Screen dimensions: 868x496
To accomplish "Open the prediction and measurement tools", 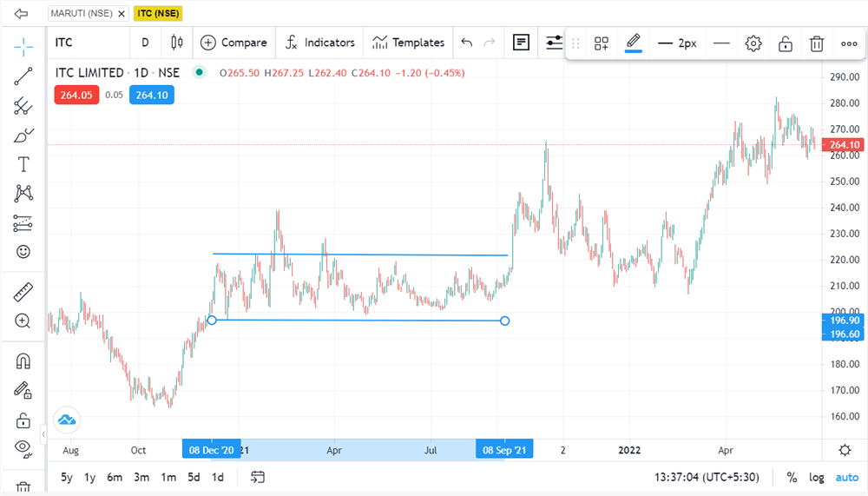I will pyautogui.click(x=23, y=222).
